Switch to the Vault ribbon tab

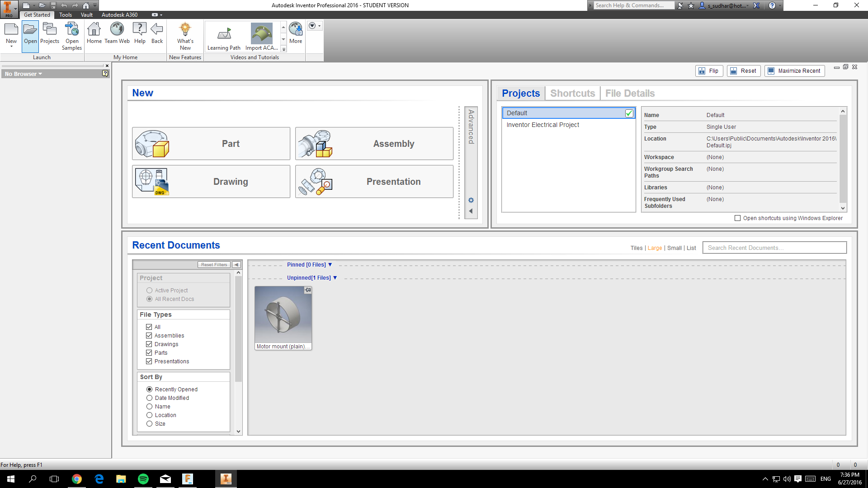pos(87,15)
